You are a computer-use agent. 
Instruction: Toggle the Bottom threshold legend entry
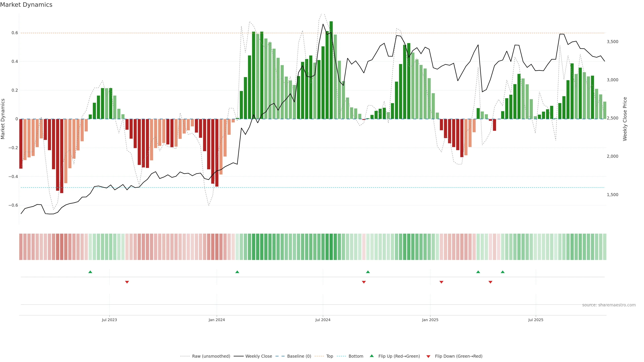tap(356, 356)
